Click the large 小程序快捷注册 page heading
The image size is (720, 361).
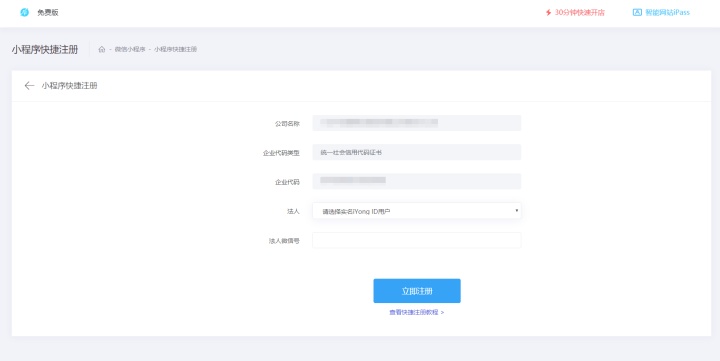click(x=45, y=49)
